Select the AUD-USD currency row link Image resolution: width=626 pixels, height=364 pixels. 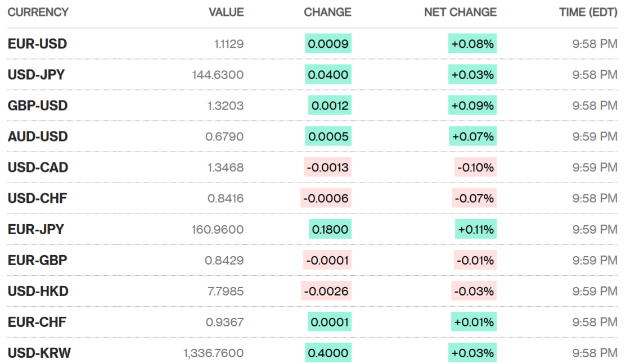click(x=38, y=136)
